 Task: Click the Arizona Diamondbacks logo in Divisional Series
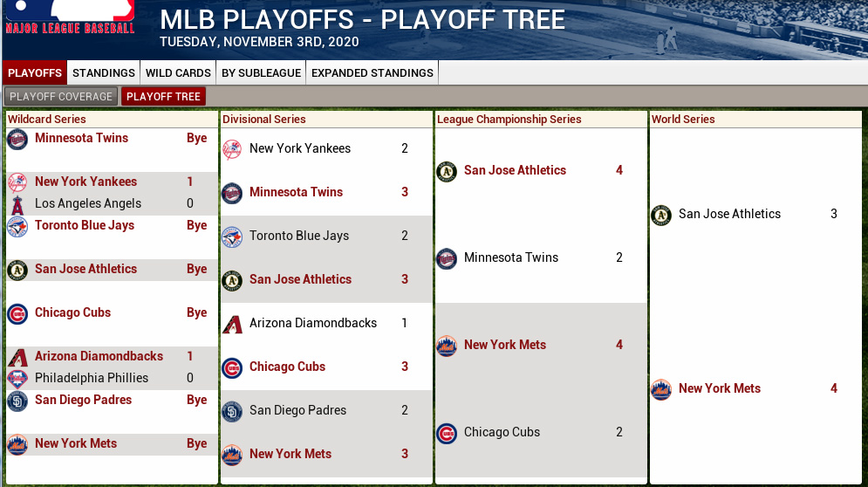pyautogui.click(x=232, y=324)
